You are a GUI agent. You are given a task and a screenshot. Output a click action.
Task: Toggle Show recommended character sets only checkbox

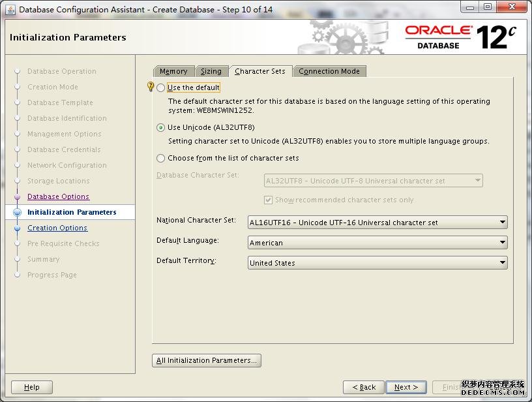(268, 200)
